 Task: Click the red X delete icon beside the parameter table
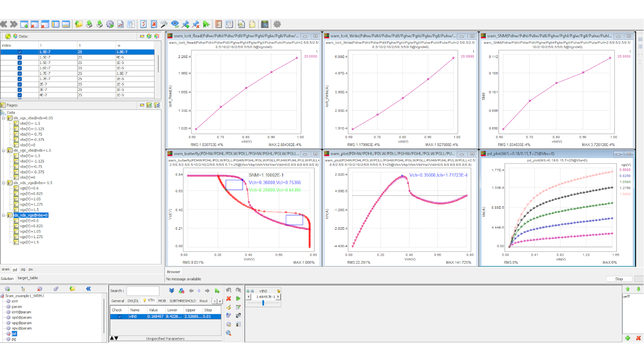click(x=229, y=298)
